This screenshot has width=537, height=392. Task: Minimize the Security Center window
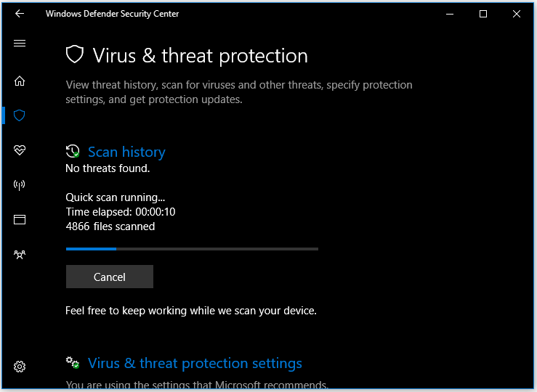coord(450,14)
